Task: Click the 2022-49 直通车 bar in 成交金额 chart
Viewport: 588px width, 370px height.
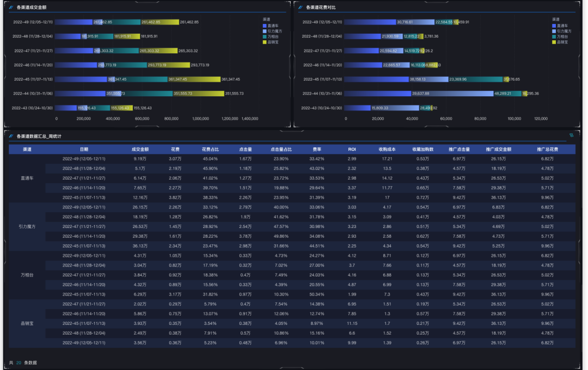Action: pyautogui.click(x=73, y=22)
